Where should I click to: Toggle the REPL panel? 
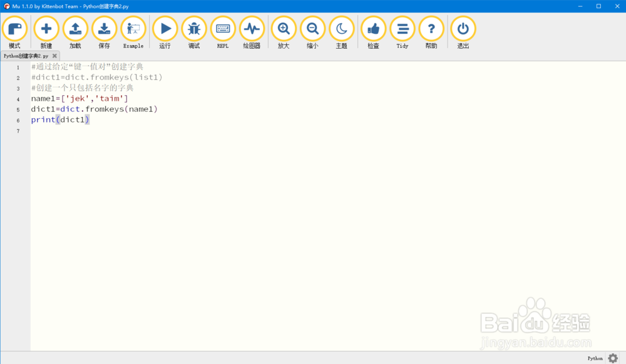point(222,28)
